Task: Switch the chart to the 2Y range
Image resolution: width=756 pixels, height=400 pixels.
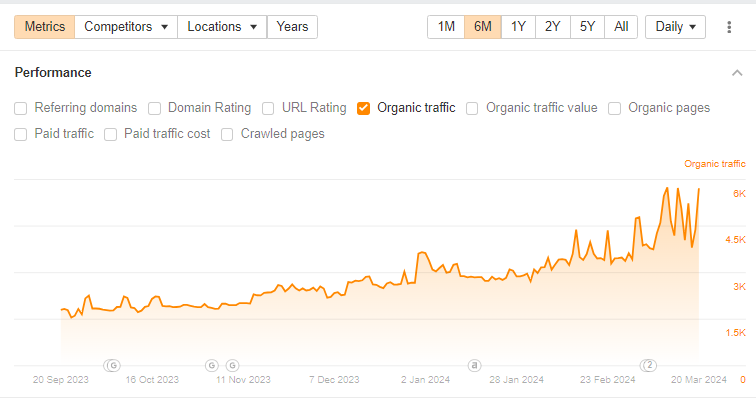Action: pyautogui.click(x=553, y=27)
